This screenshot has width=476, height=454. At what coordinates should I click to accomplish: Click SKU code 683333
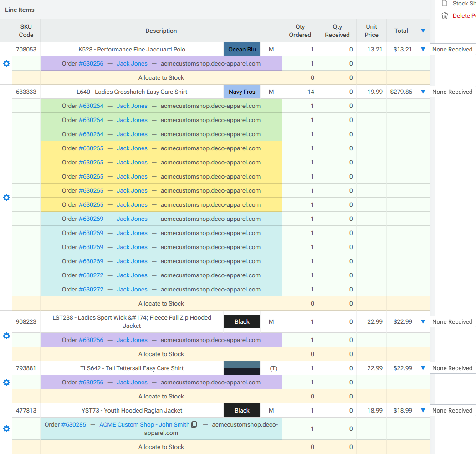click(26, 92)
